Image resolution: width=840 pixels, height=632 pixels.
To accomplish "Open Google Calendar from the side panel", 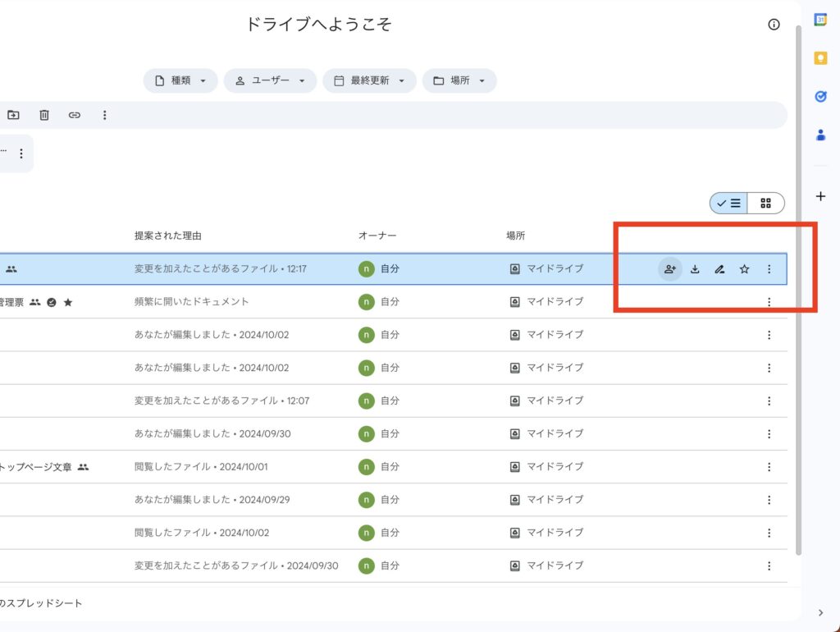I will pos(819,18).
